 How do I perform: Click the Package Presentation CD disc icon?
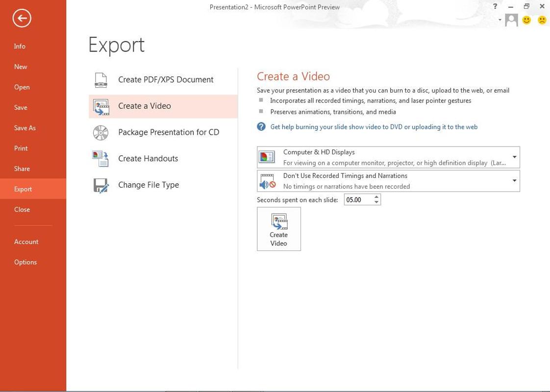[100, 133]
